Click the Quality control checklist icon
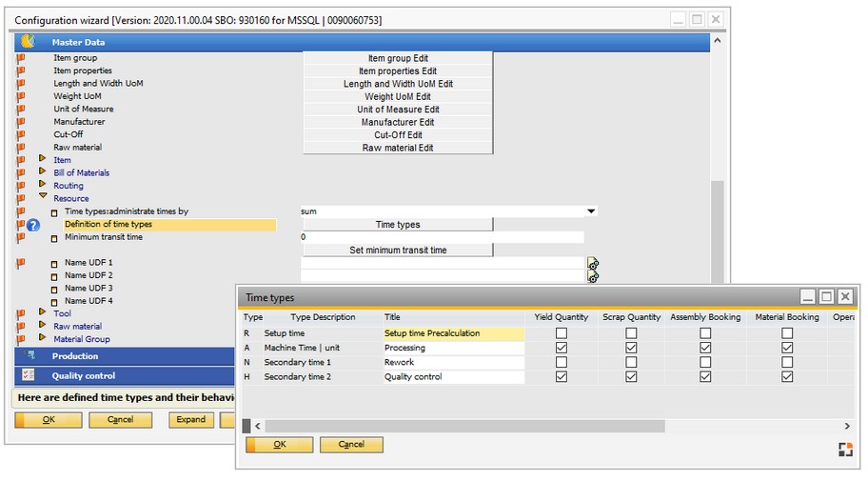Image resolution: width=868 pixels, height=482 pixels. (28, 375)
